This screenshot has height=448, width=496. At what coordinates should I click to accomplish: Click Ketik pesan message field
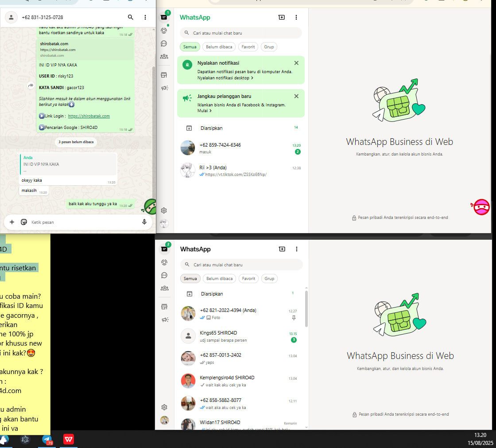[84, 222]
